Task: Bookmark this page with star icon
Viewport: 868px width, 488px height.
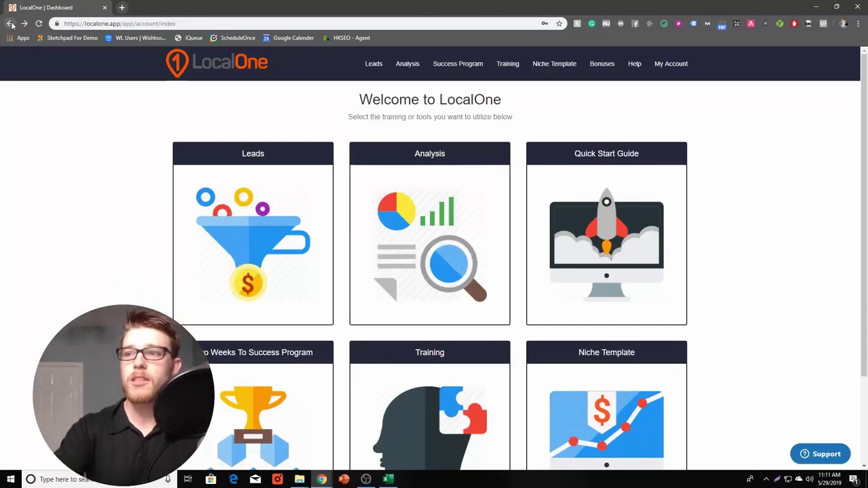Action: 559,24
